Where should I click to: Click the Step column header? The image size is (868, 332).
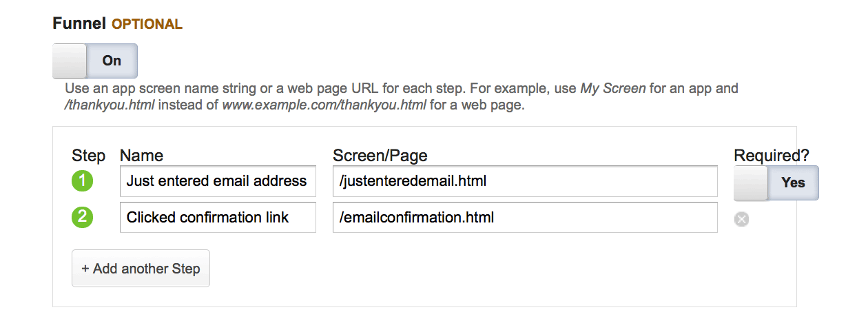click(88, 156)
